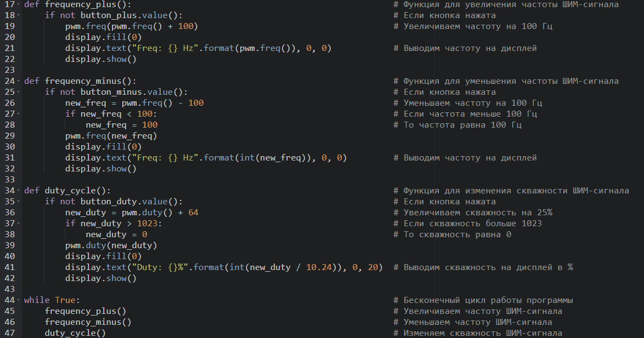The width and height of the screenshot is (644, 338).
Task: Place cursor on pwm.freq(new_freq) line
Action: [x=111, y=136]
